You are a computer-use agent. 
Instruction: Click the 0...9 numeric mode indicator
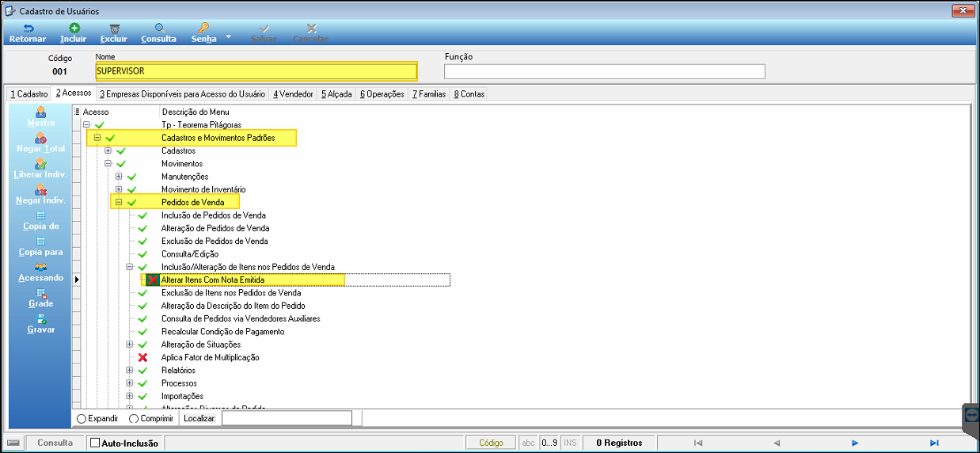(x=549, y=443)
